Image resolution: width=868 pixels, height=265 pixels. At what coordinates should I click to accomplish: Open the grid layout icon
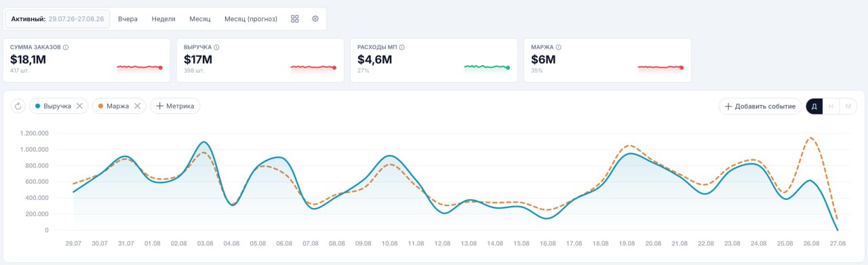click(x=295, y=19)
